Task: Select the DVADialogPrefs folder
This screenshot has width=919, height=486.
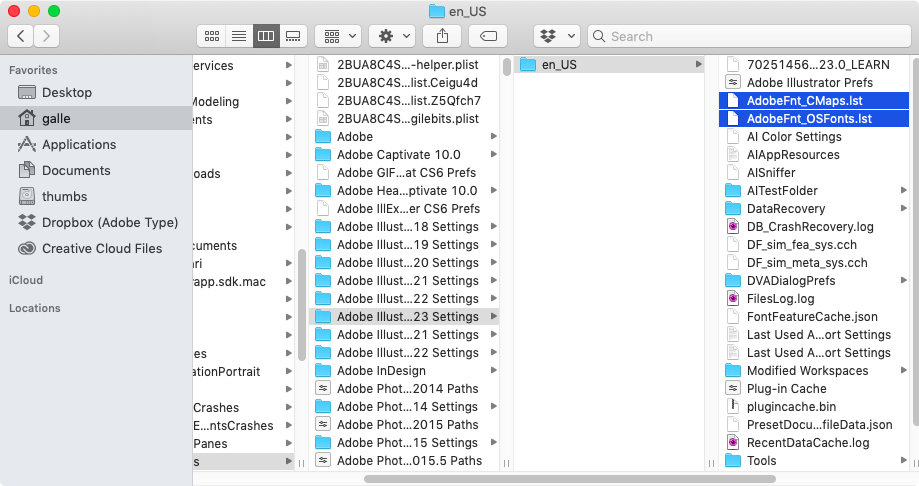Action: click(814, 281)
